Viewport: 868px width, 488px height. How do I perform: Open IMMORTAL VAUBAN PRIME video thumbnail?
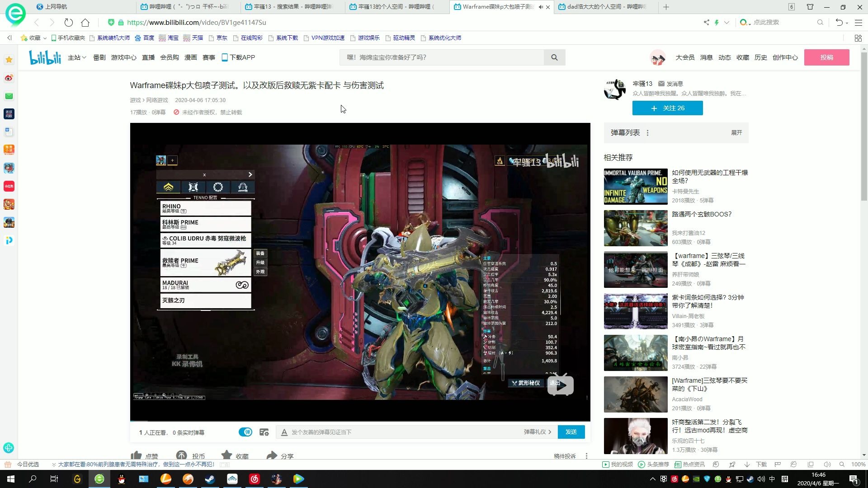(x=636, y=187)
